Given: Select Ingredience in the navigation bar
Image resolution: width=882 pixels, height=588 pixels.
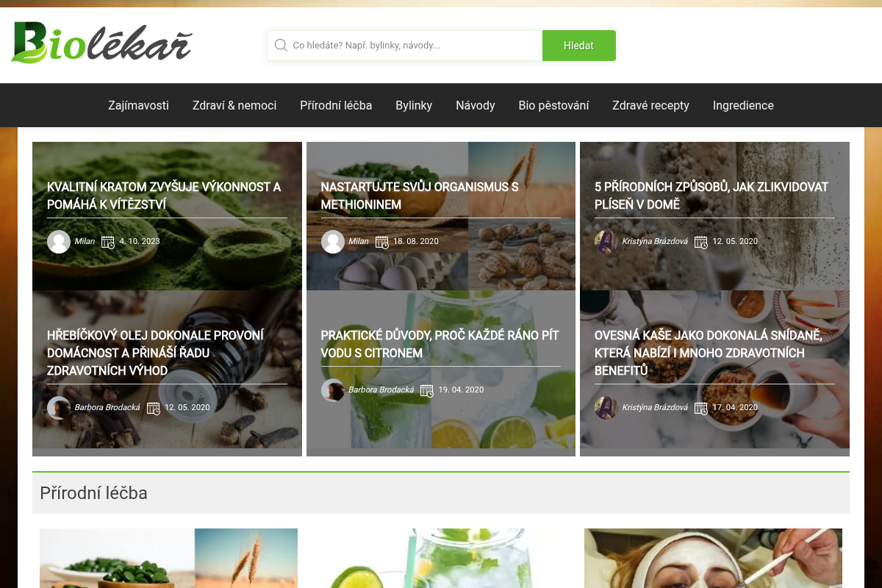Looking at the screenshot, I should click(743, 105).
